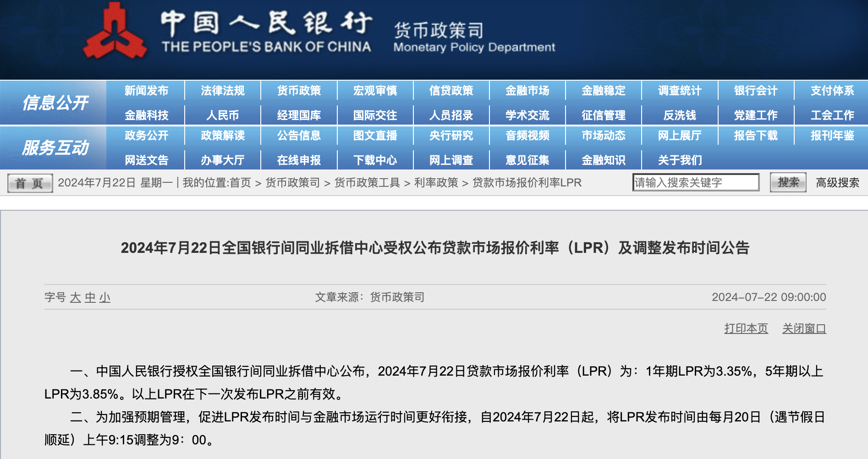Click the People's Bank of China red logo
The width and height of the screenshot is (868, 459).
115,31
